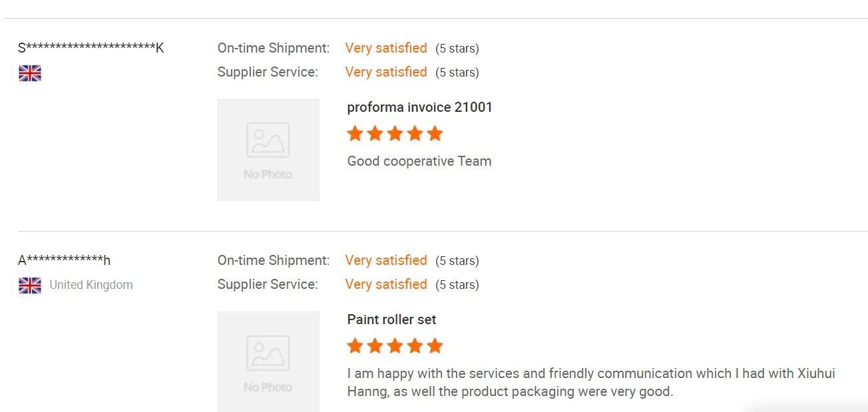868x412 pixels.
Task: Click the fifth star under proforma invoice 21001
Action: pyautogui.click(x=435, y=134)
